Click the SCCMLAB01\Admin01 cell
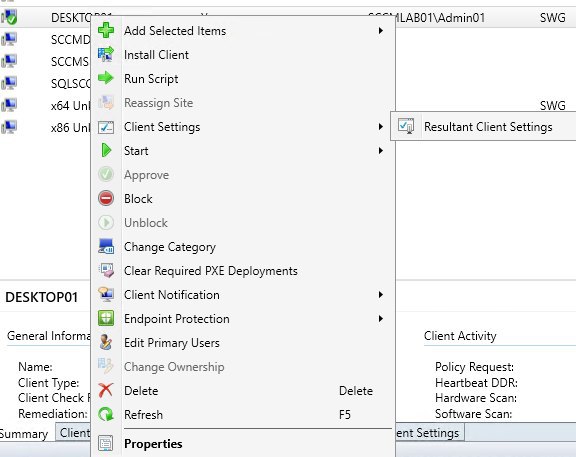The image size is (576, 457). click(426, 17)
